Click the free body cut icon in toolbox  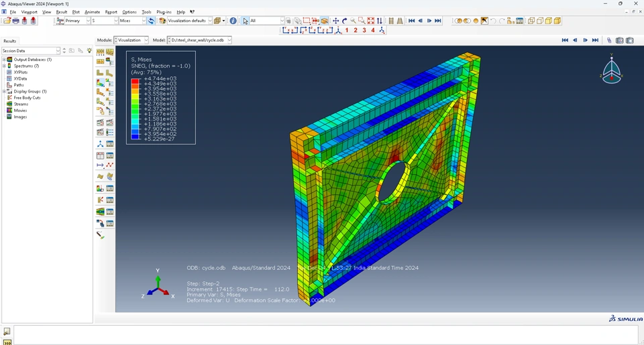coord(100,200)
